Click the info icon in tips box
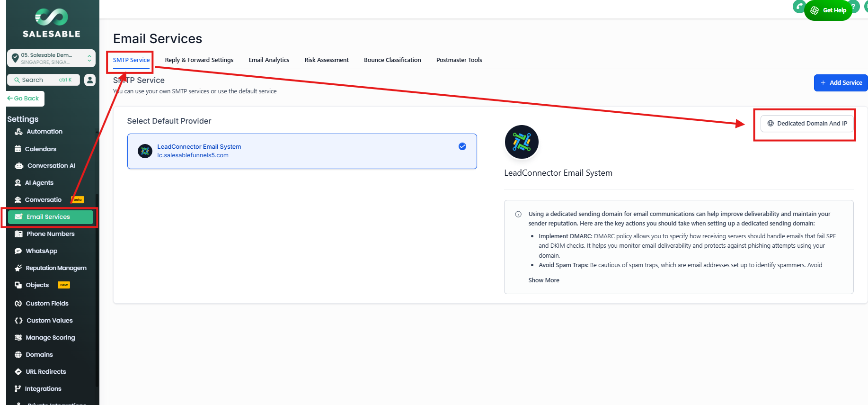 pos(518,214)
